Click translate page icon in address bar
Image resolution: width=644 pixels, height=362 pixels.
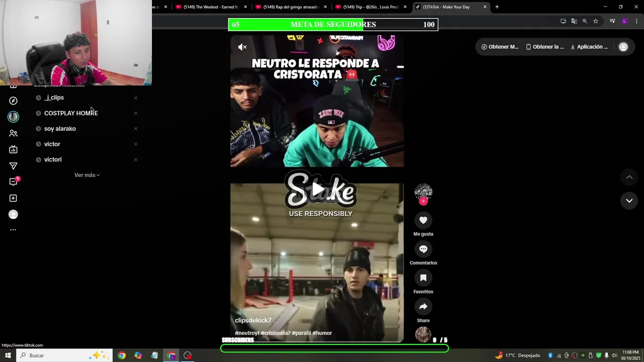click(574, 21)
